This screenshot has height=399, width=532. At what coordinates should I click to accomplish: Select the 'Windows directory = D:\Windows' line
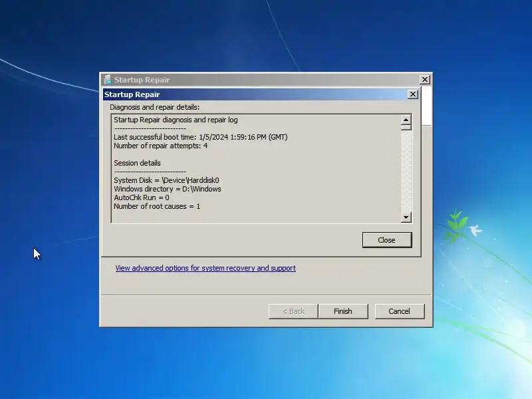[x=168, y=189]
